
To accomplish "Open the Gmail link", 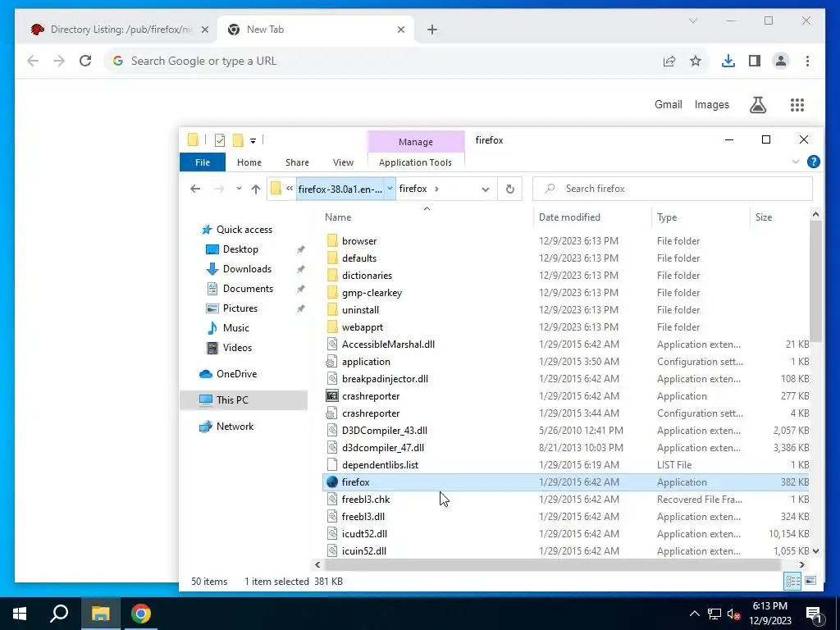I will 668,104.
